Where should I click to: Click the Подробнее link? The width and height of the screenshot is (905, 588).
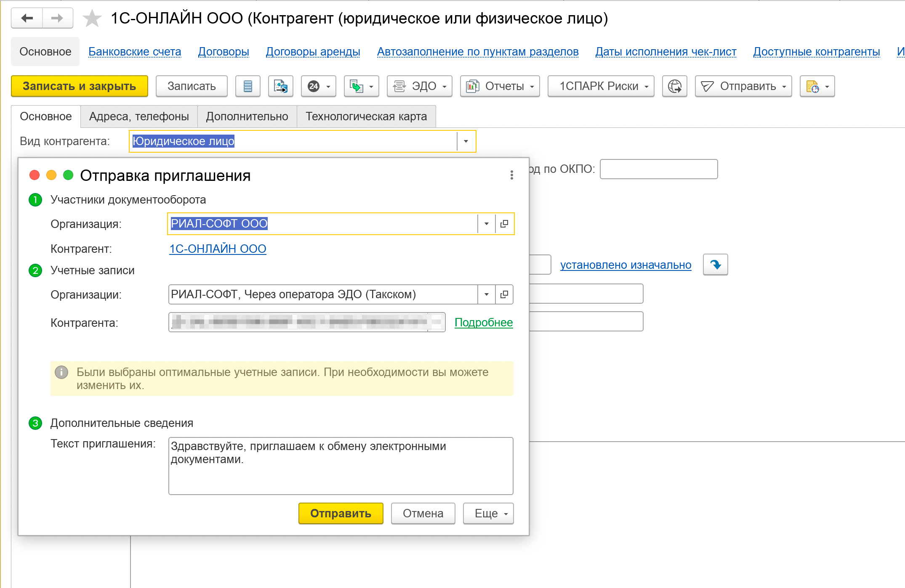pyautogui.click(x=484, y=323)
